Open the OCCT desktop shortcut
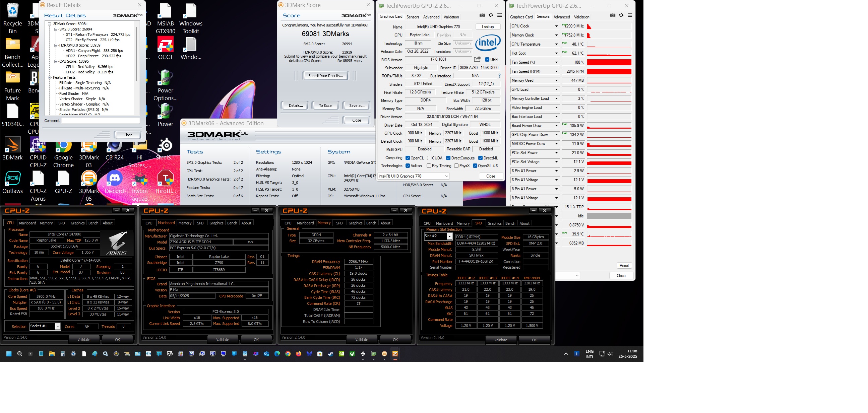Screen dimensions: 868x413 [166, 48]
